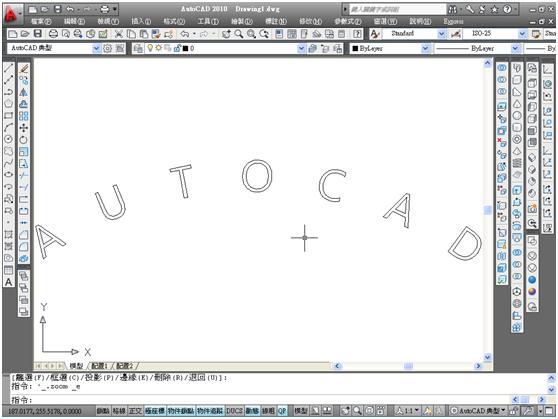Image resolution: width=558 pixels, height=419 pixels.
Task: Click the Help question mark toolbar icon
Action: [x=357, y=34]
